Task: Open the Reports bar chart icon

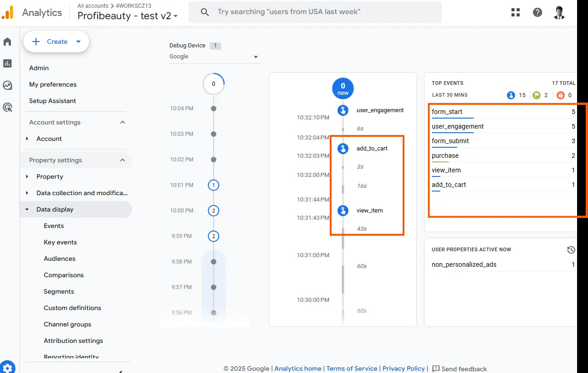Action: 7,63
